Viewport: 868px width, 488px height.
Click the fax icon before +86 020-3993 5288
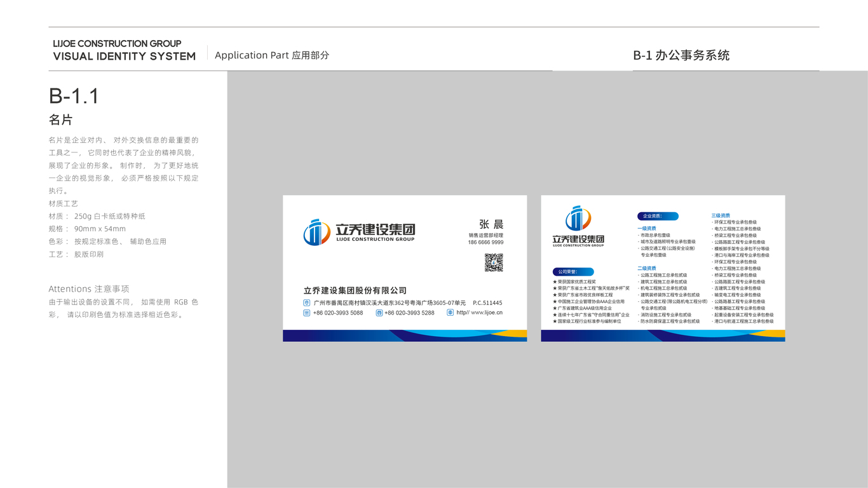[379, 313]
